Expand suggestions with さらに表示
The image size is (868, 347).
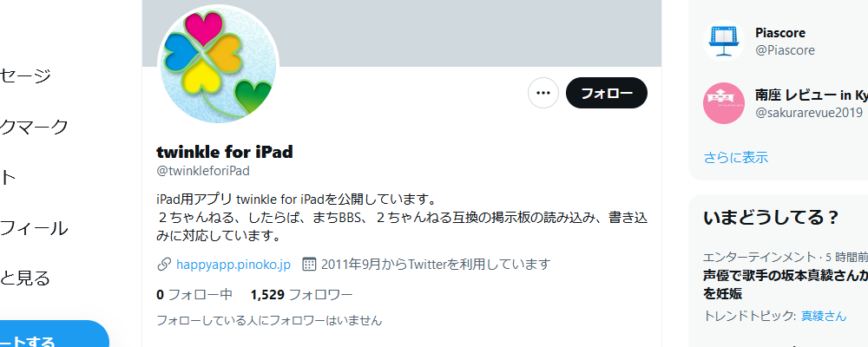(x=736, y=158)
